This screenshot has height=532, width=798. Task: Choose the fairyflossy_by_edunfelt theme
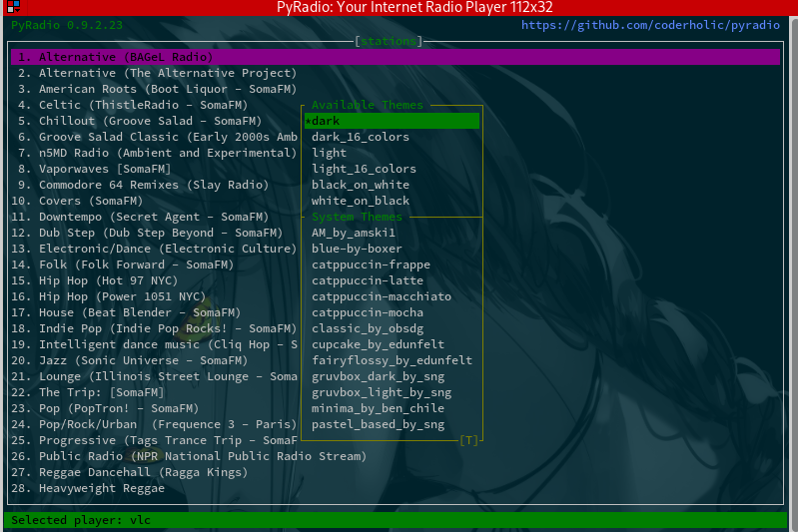(392, 360)
